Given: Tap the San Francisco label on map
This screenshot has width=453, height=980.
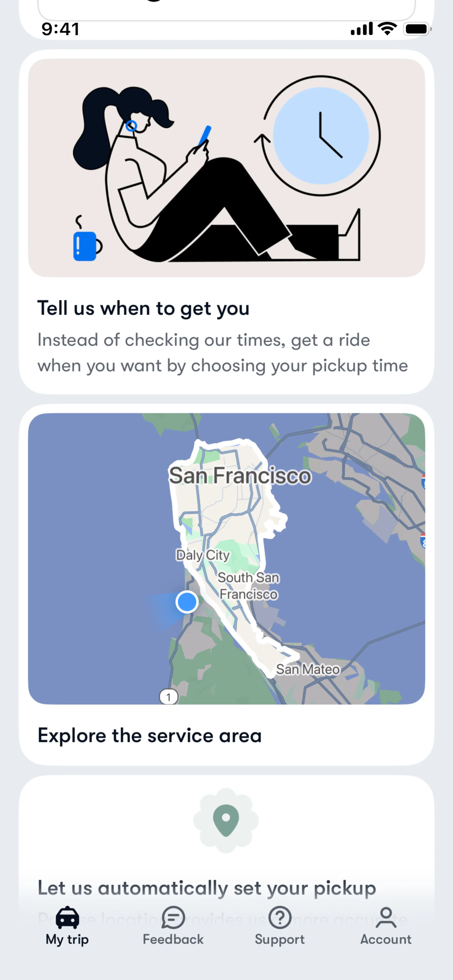Looking at the screenshot, I should click(240, 475).
